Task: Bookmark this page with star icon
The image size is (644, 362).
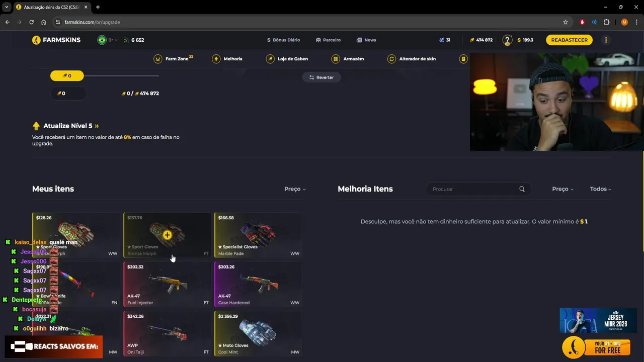Action: coord(566,22)
